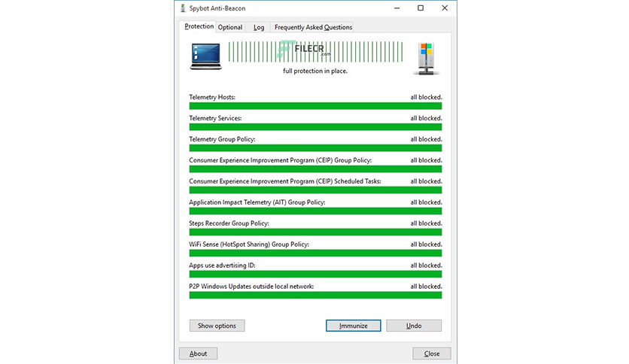Click the Windows server tower icon
Viewport: 629px width, 364px height.
point(426,59)
